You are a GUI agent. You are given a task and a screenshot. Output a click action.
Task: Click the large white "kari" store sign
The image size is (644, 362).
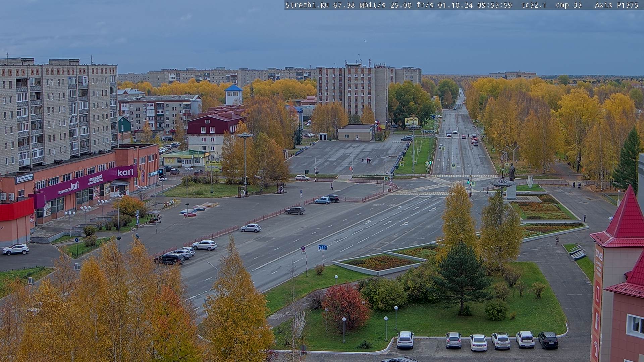point(125,172)
